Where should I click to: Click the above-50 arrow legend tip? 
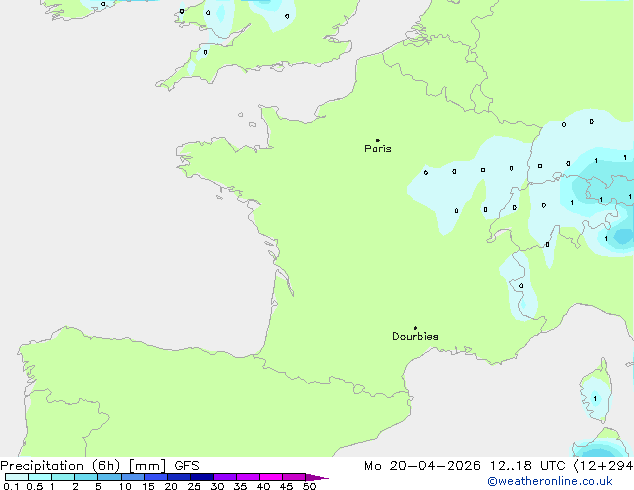(317, 477)
